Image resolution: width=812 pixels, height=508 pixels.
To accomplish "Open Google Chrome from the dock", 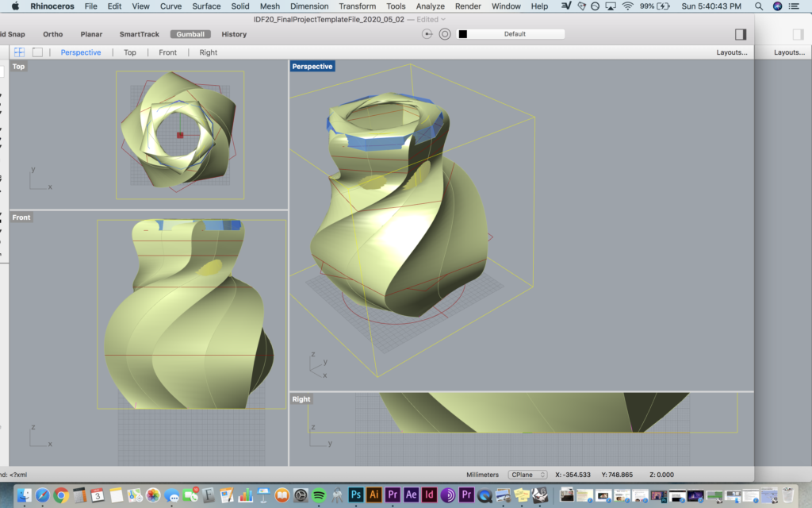I will (x=61, y=495).
